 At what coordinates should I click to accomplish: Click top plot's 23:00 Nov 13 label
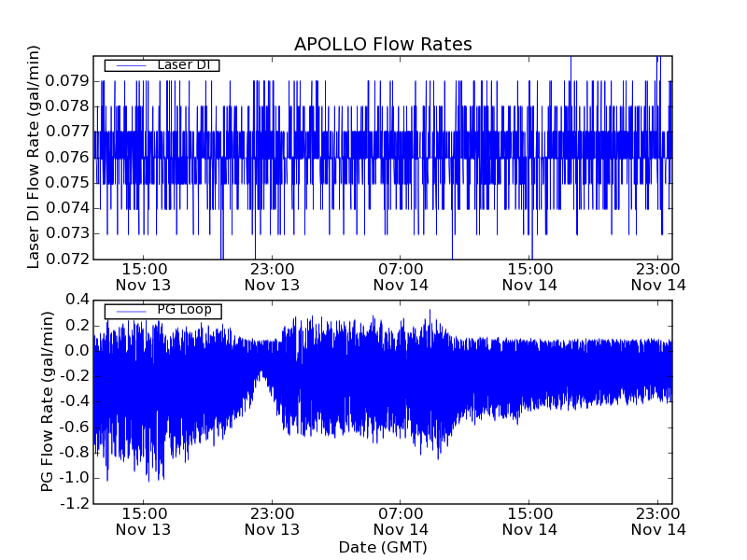tap(272, 277)
